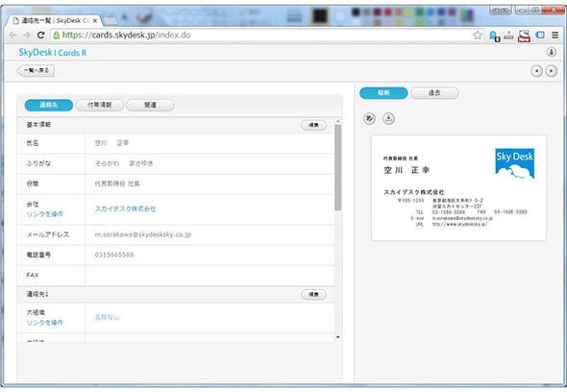This screenshot has width=567, height=392.
Task: Click the red extension icon in toolbar
Action: point(524,36)
